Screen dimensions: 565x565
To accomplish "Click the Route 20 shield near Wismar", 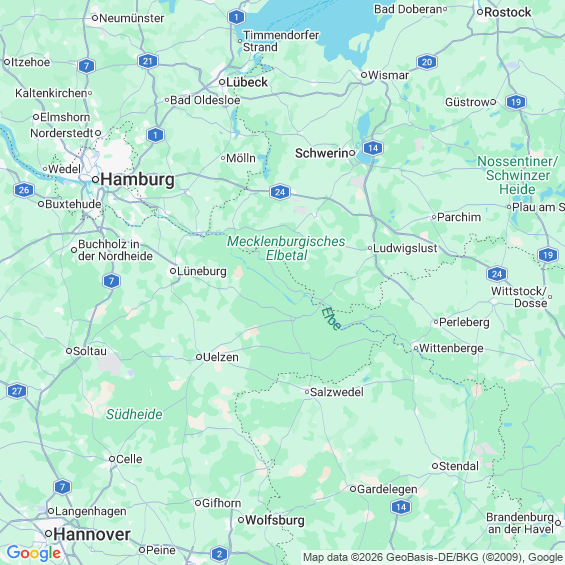I will coord(427,62).
